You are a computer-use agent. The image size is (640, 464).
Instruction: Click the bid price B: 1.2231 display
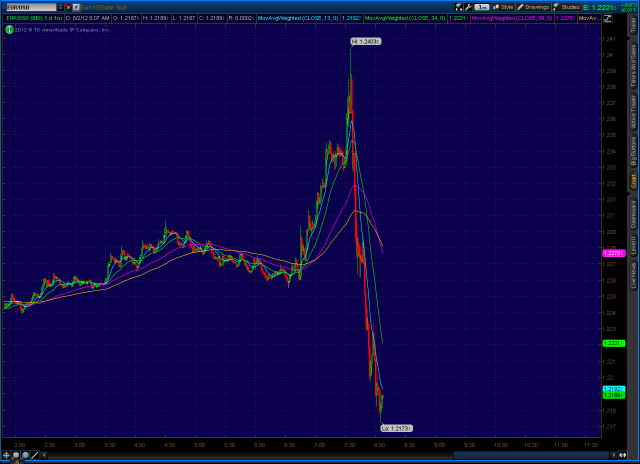coord(600,7)
